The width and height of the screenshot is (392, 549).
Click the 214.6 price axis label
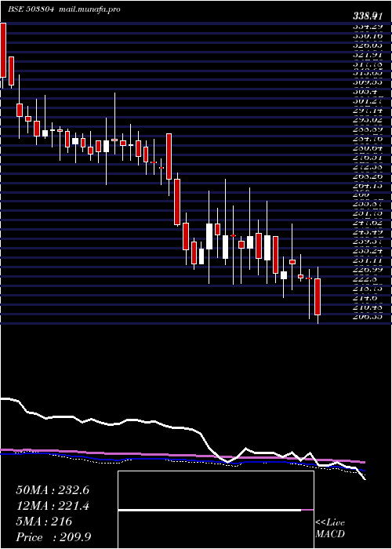365,297
